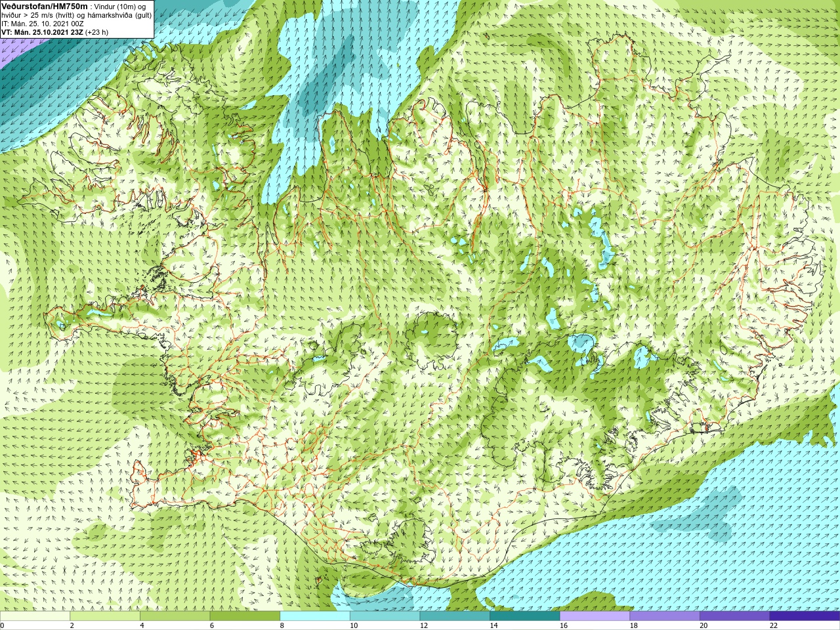This screenshot has height=630, width=840.
Task: Click the "Vindur (10m) og" caption text
Action: tap(120, 7)
